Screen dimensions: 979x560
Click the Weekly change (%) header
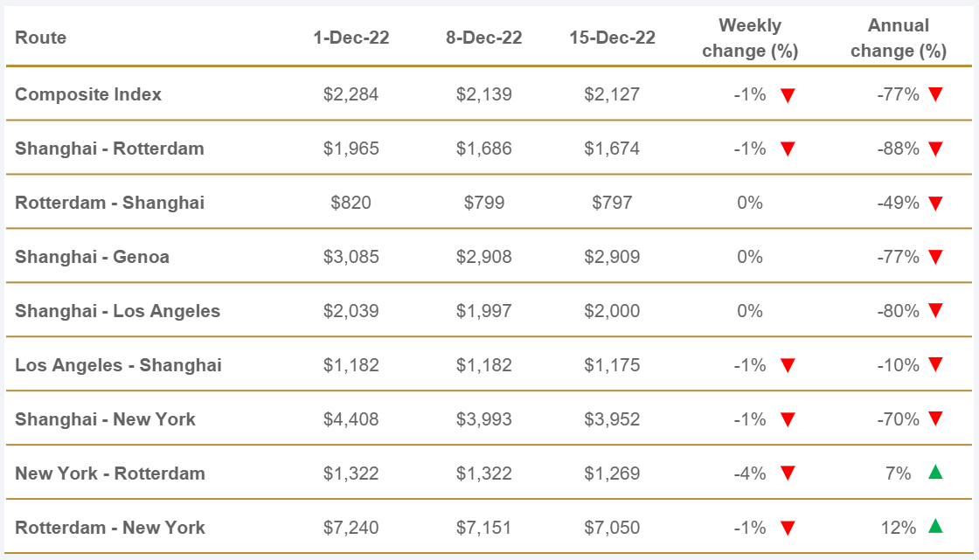tap(750, 38)
